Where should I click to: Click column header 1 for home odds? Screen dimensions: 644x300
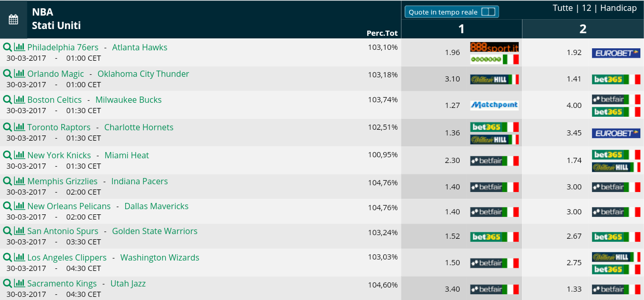[x=462, y=29]
